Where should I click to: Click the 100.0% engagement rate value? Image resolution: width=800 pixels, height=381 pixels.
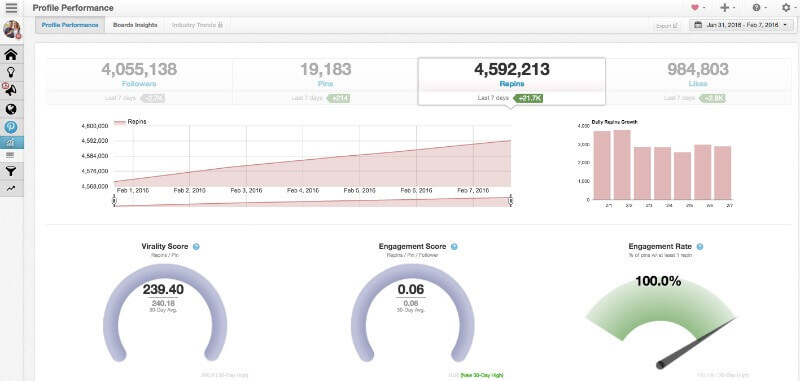coord(658,281)
